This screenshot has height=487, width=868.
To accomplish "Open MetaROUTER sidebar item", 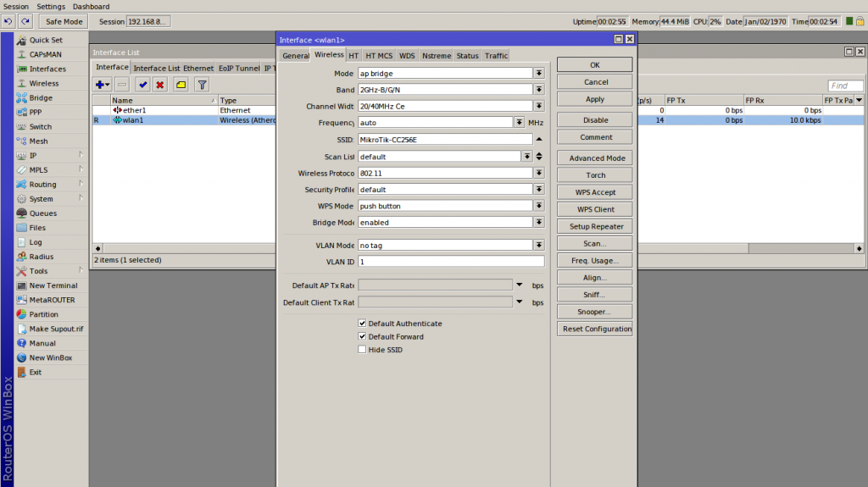I will (52, 300).
